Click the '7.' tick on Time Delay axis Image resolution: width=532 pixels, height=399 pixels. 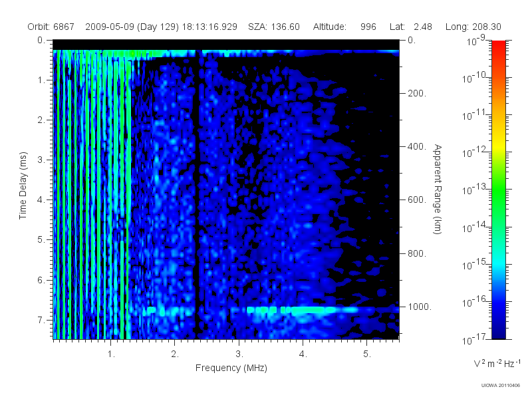click(41, 320)
